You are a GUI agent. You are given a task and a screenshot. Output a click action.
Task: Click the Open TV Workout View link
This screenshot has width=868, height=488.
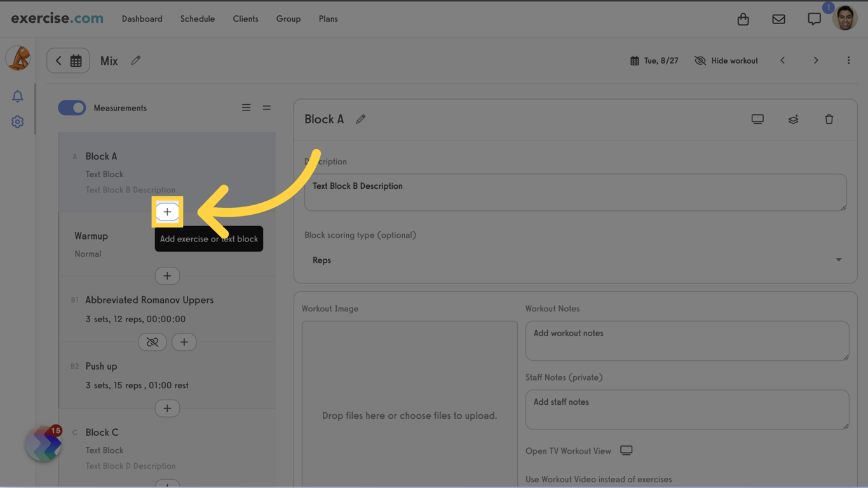[568, 451]
